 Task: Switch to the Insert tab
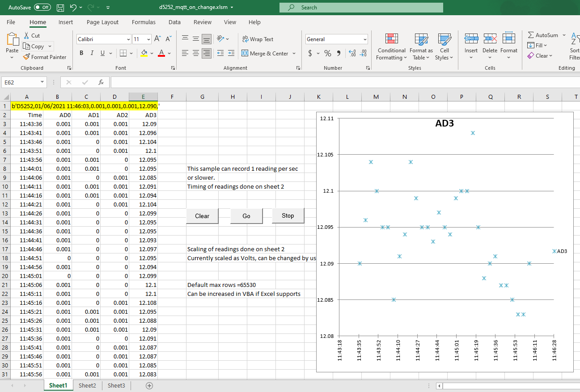pyautogui.click(x=66, y=22)
